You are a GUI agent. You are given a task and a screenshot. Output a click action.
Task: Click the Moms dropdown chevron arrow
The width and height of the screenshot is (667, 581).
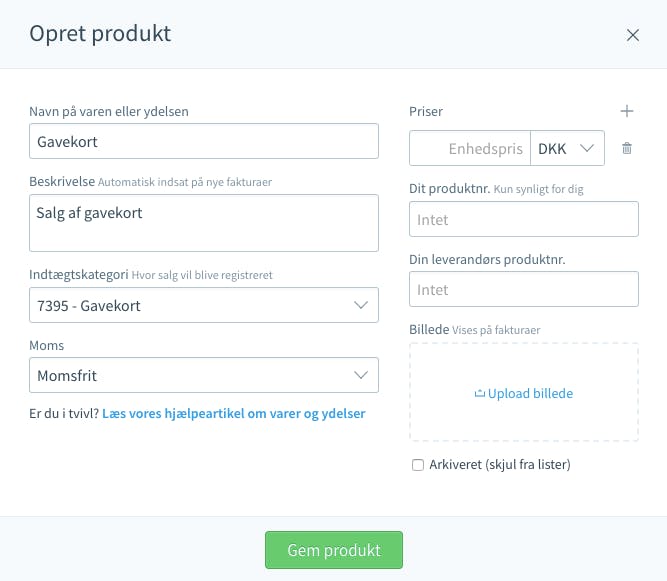click(361, 375)
